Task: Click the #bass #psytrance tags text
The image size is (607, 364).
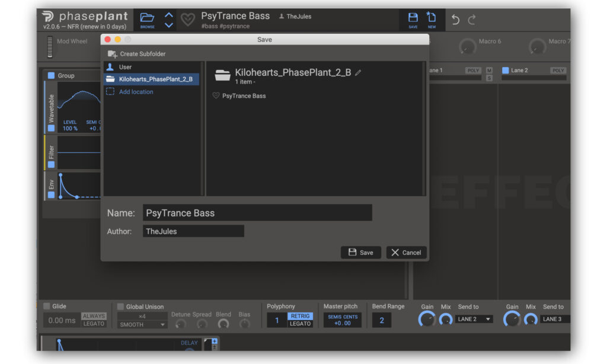Action: 225,26
